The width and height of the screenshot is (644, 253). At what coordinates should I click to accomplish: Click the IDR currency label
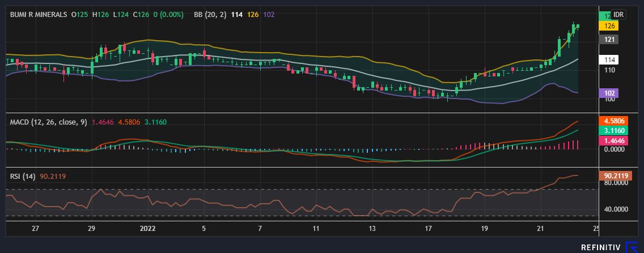coord(618,14)
